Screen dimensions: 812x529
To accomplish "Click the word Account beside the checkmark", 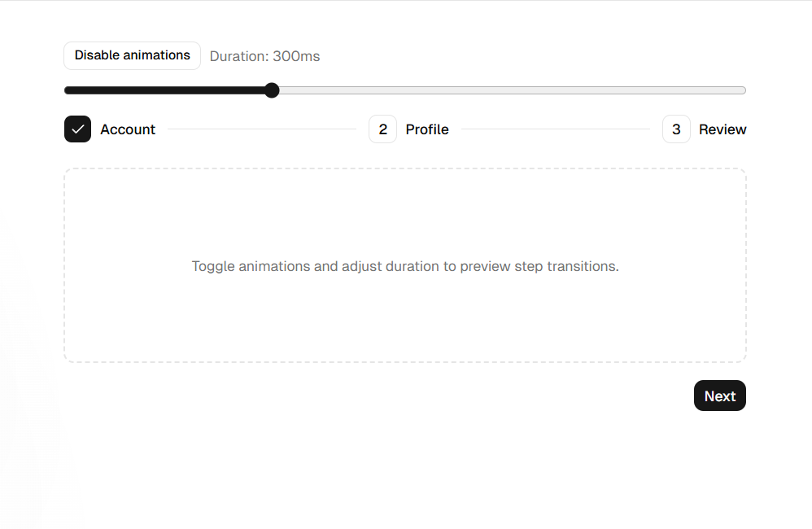I will tap(128, 129).
